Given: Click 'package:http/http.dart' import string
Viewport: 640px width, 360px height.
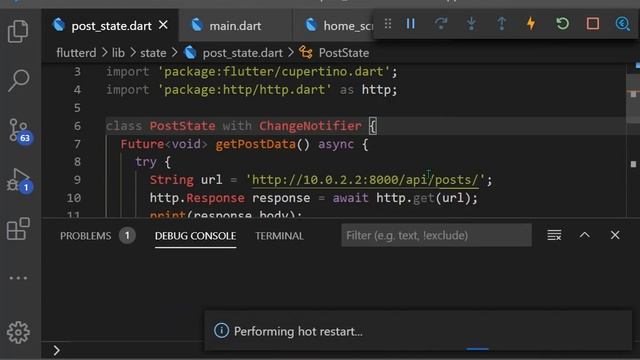Looking at the screenshot, I should [245, 90].
